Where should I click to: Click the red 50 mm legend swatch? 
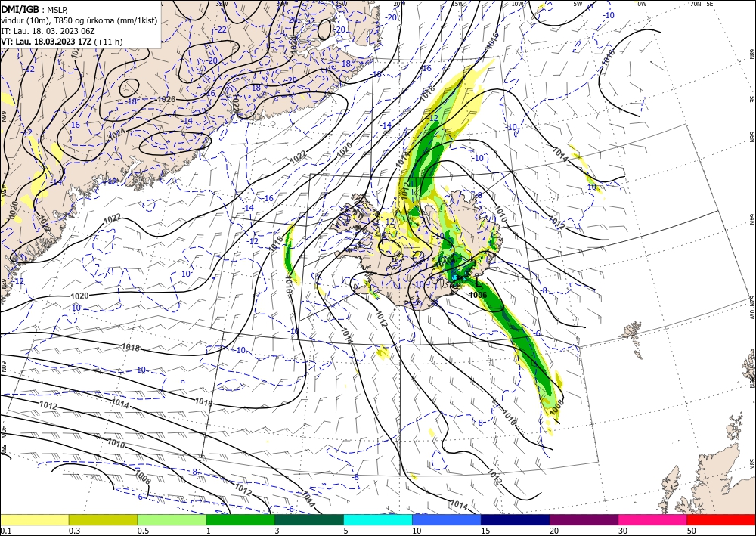pyautogui.click(x=721, y=519)
